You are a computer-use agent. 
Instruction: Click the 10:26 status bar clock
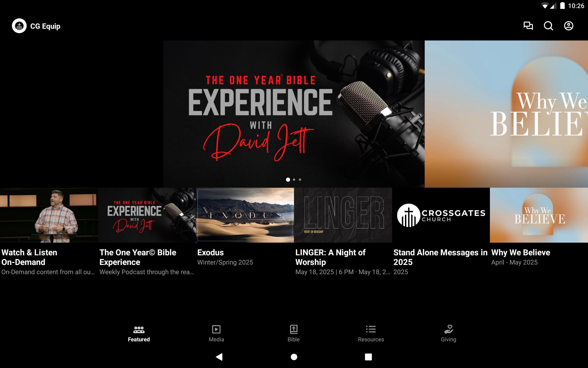pyautogui.click(x=576, y=6)
